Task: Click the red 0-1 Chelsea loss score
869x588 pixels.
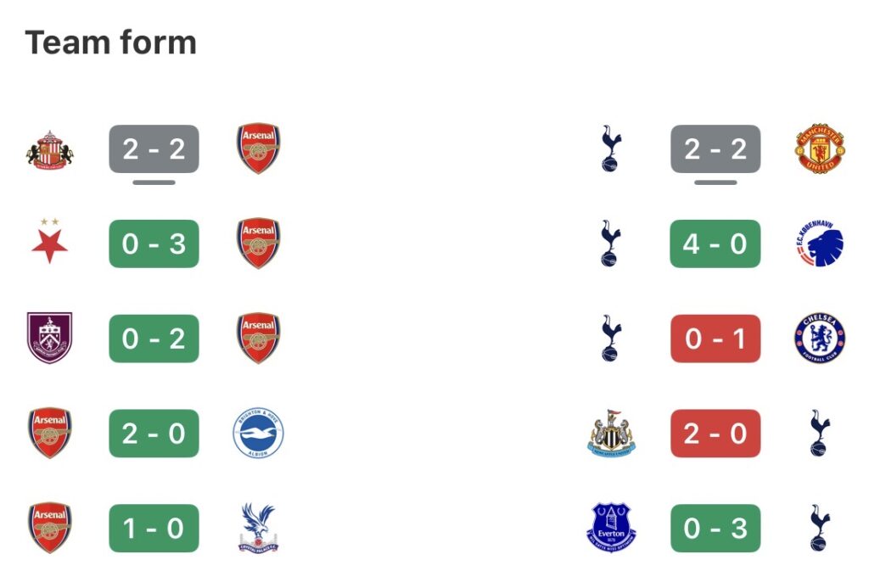Action: pos(715,339)
